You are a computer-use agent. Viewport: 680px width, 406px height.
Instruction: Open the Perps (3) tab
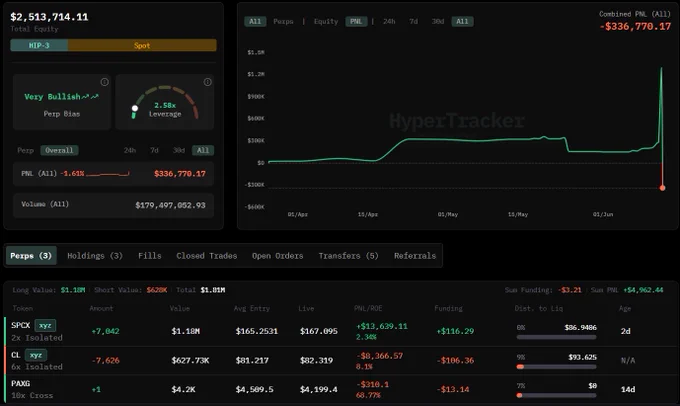pos(31,256)
